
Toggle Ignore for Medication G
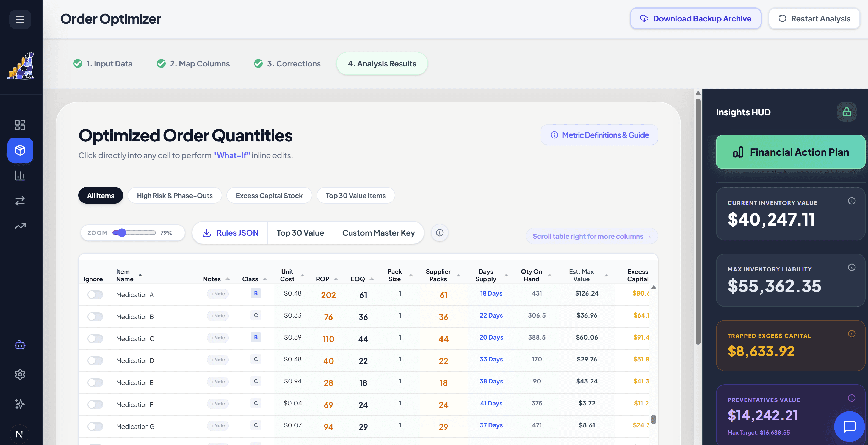click(x=95, y=427)
